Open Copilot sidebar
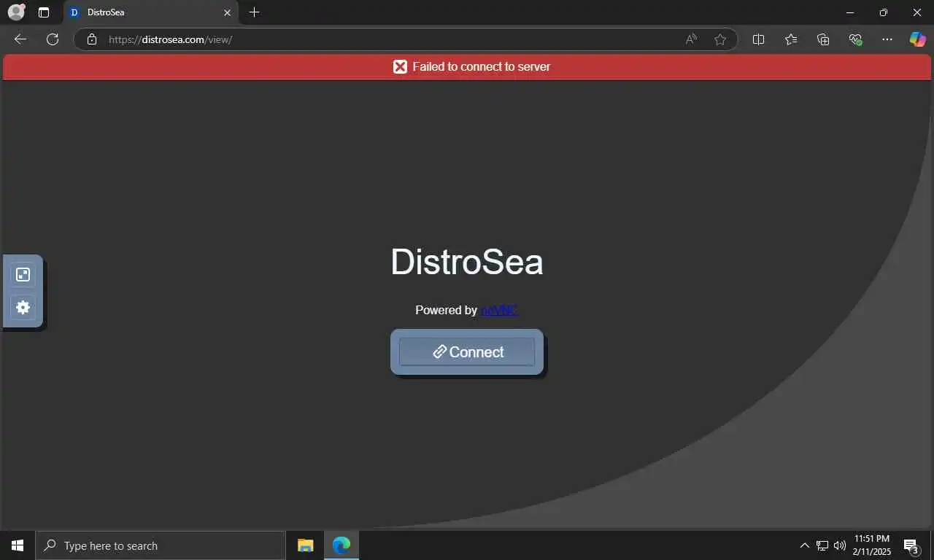 pyautogui.click(x=917, y=39)
